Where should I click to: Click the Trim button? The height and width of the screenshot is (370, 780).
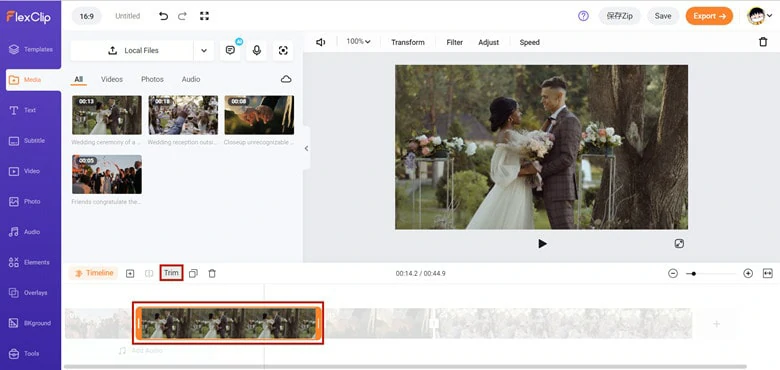coord(171,273)
